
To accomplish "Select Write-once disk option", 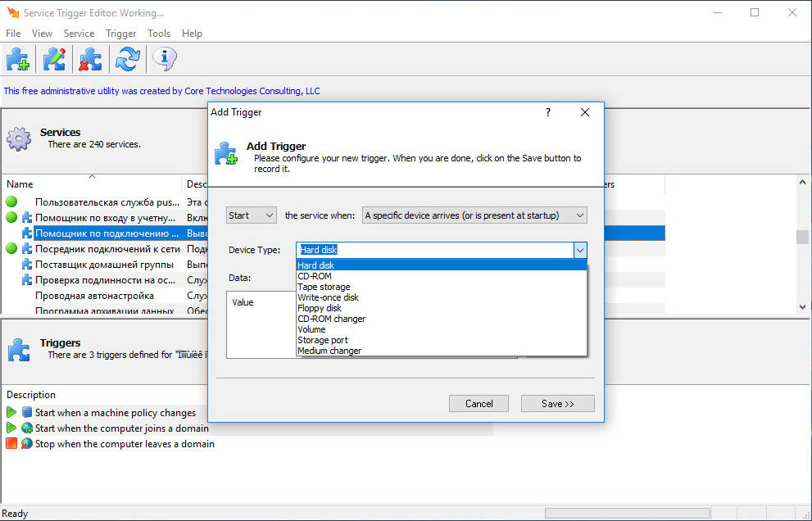I will 441,297.
